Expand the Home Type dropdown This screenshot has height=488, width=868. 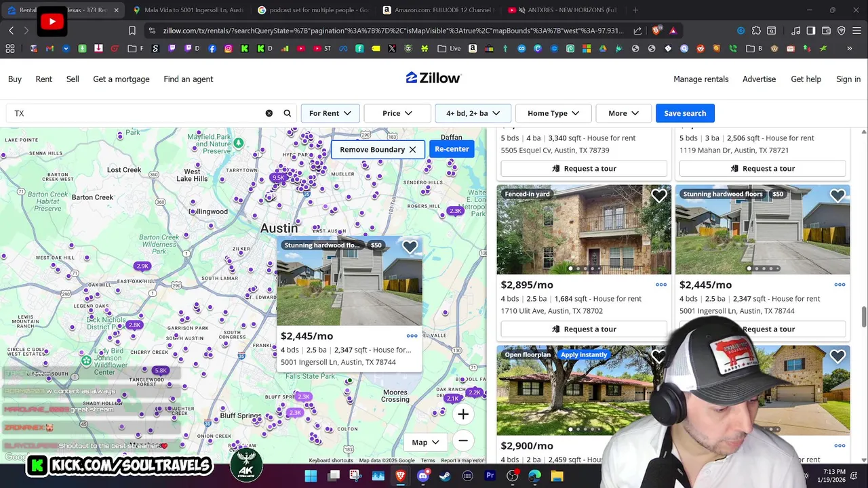pos(553,113)
